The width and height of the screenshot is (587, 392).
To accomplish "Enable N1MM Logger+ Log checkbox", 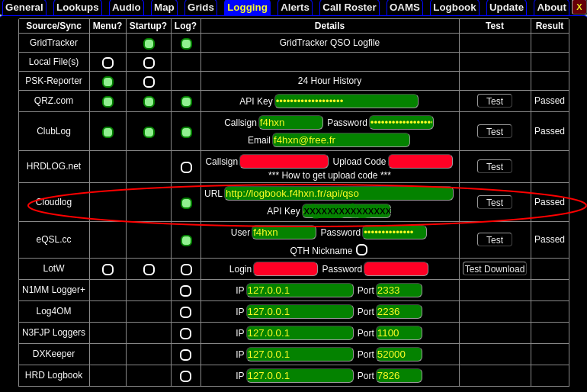I will pos(186,291).
